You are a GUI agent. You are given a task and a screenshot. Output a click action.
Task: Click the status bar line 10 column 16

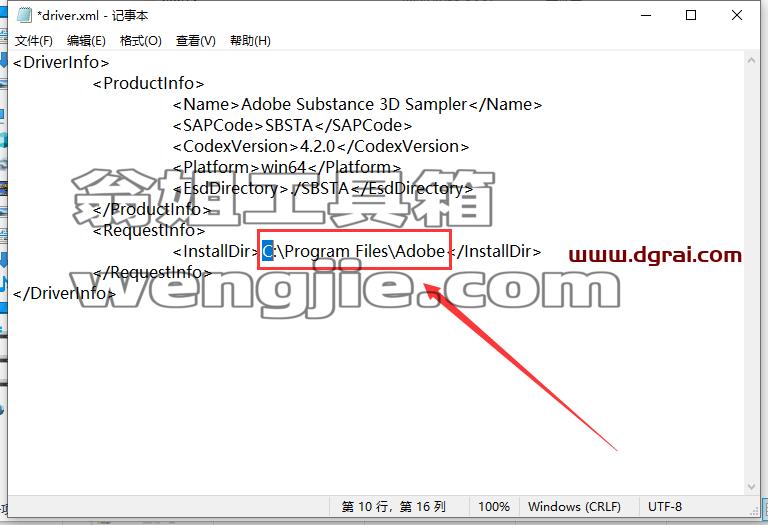pos(394,506)
